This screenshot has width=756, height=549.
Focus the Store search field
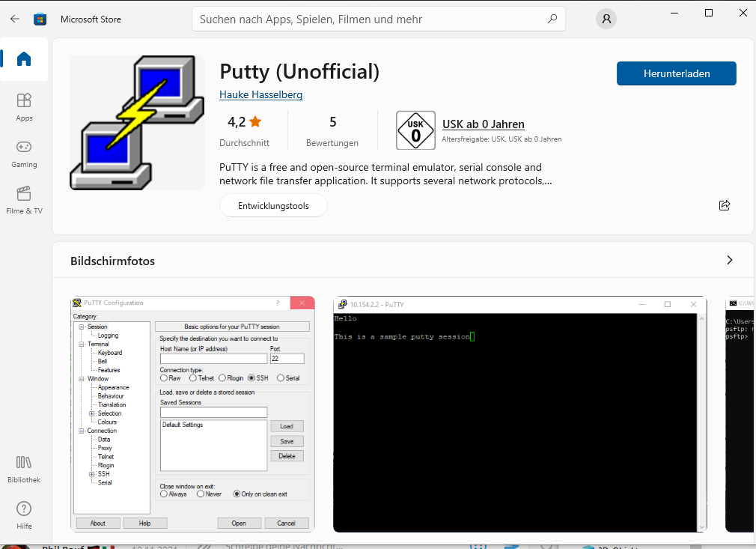click(379, 19)
